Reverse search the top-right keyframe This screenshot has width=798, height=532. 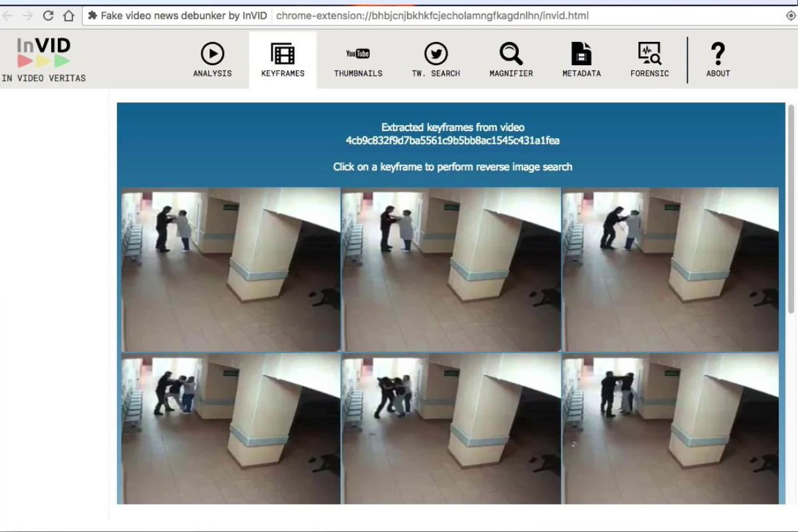pyautogui.click(x=670, y=269)
